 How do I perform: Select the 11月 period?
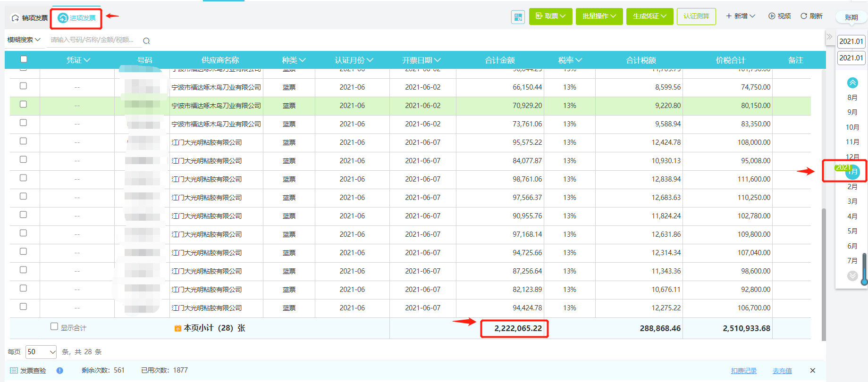[x=852, y=142]
